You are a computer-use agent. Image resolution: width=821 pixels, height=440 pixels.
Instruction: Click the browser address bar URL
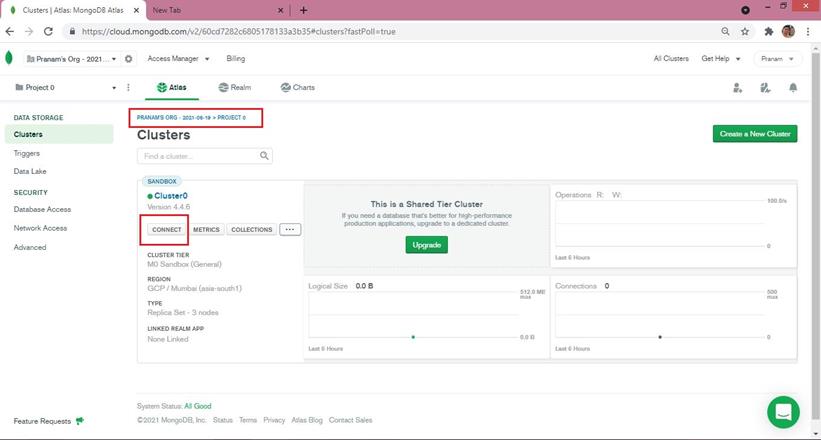pyautogui.click(x=239, y=31)
